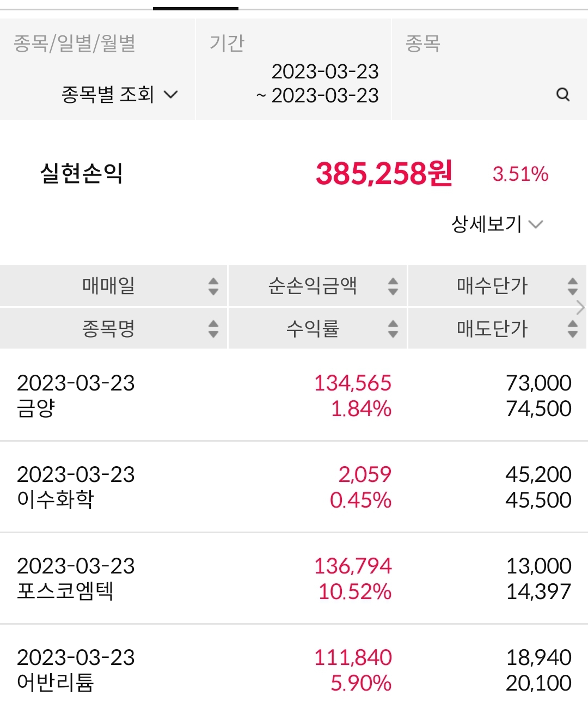588x714 pixels.
Task: Click sort arrows beside 매매일 header
Action: pyautogui.click(x=213, y=286)
